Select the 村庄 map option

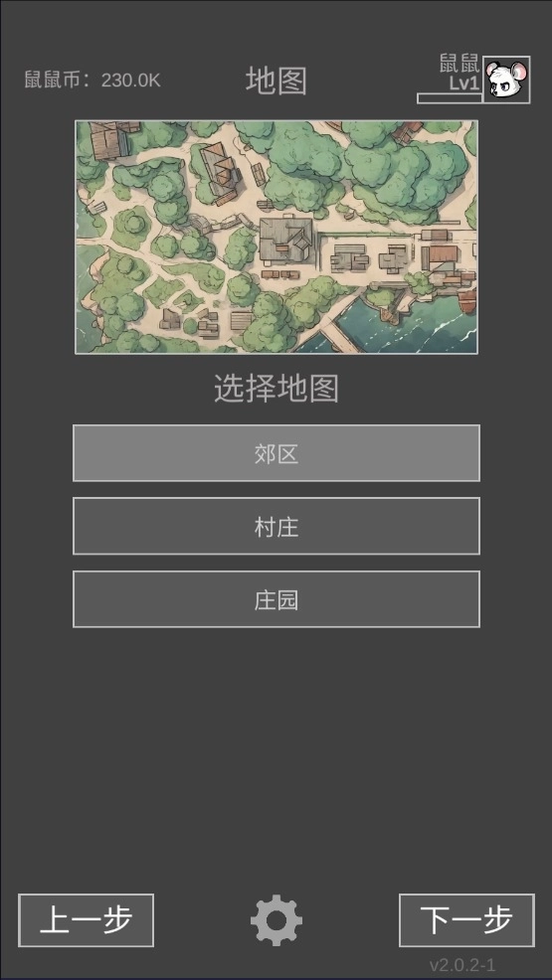click(x=276, y=526)
